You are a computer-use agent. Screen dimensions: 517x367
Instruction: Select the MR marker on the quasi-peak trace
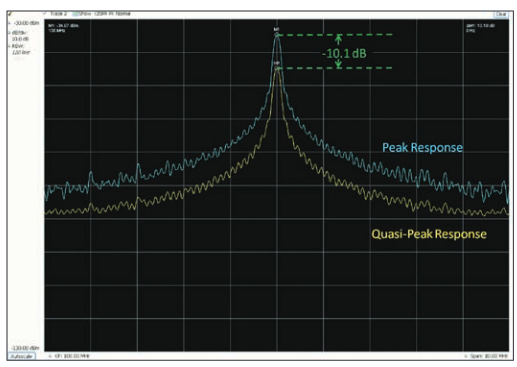point(277,65)
